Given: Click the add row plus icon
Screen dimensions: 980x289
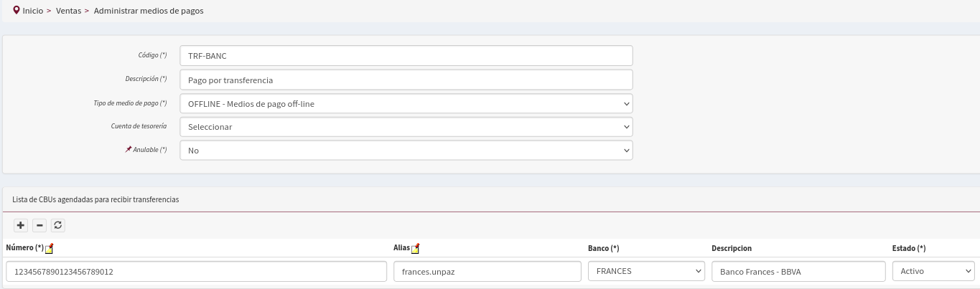Looking at the screenshot, I should (x=21, y=225).
